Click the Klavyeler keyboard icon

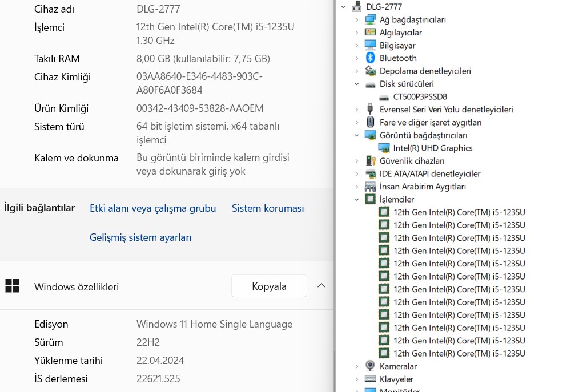click(x=371, y=379)
